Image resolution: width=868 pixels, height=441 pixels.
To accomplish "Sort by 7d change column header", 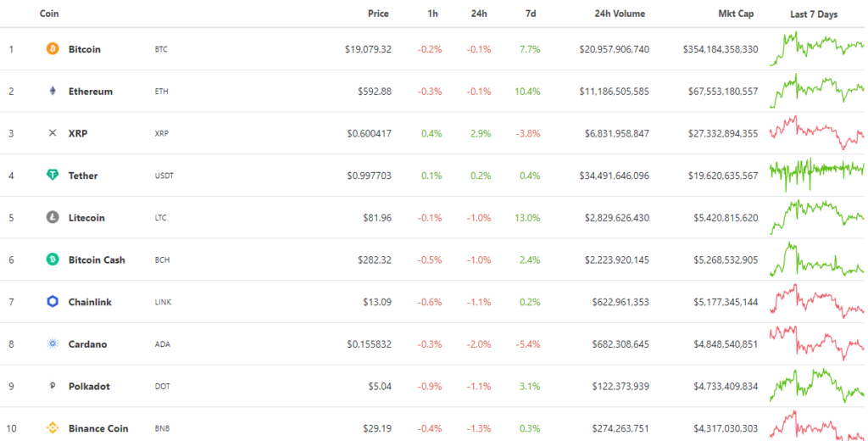I will [x=531, y=14].
